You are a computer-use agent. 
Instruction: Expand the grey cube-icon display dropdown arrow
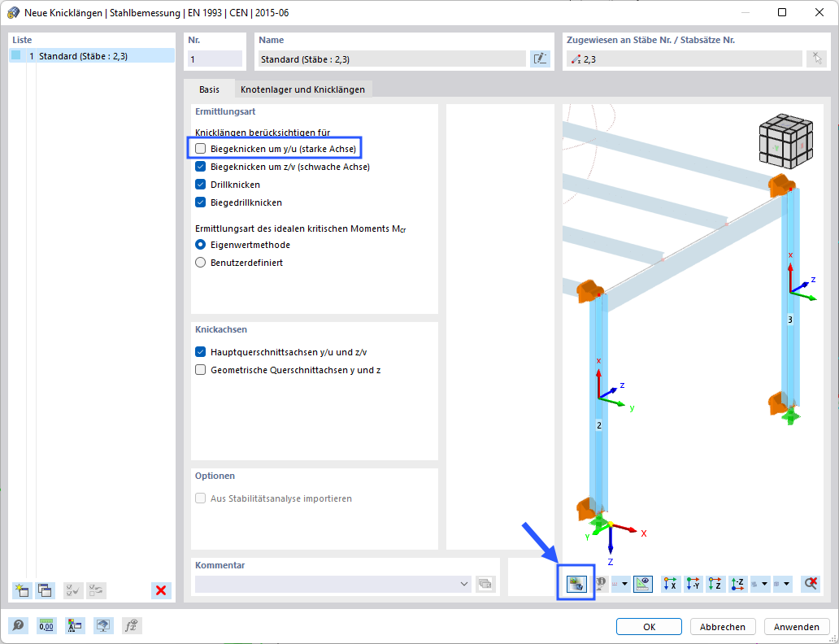787,584
